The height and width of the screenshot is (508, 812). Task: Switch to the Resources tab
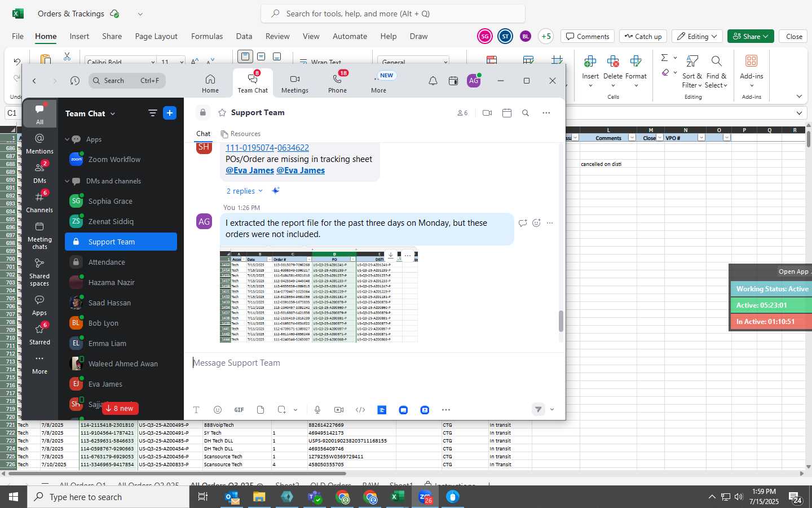[x=241, y=134]
